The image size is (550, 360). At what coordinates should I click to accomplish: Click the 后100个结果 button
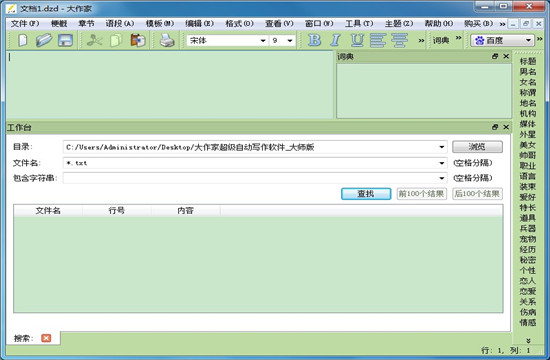[x=477, y=194]
